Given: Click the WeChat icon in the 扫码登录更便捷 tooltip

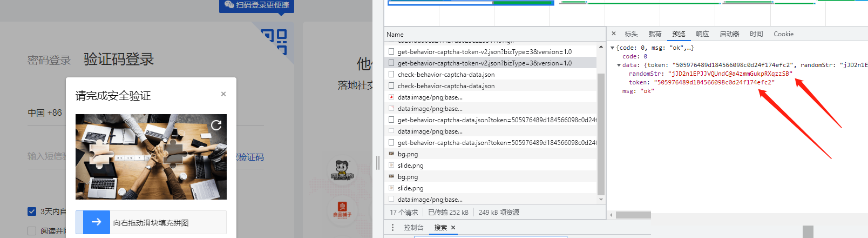Looking at the screenshot, I should click(229, 4).
